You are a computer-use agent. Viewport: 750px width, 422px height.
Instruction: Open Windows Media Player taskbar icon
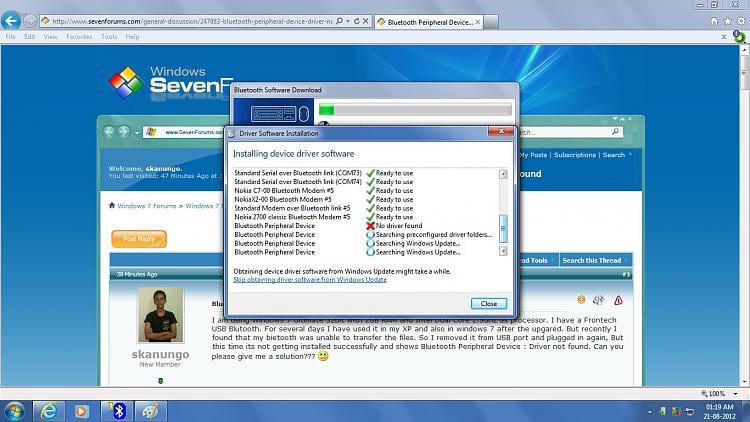(x=82, y=411)
